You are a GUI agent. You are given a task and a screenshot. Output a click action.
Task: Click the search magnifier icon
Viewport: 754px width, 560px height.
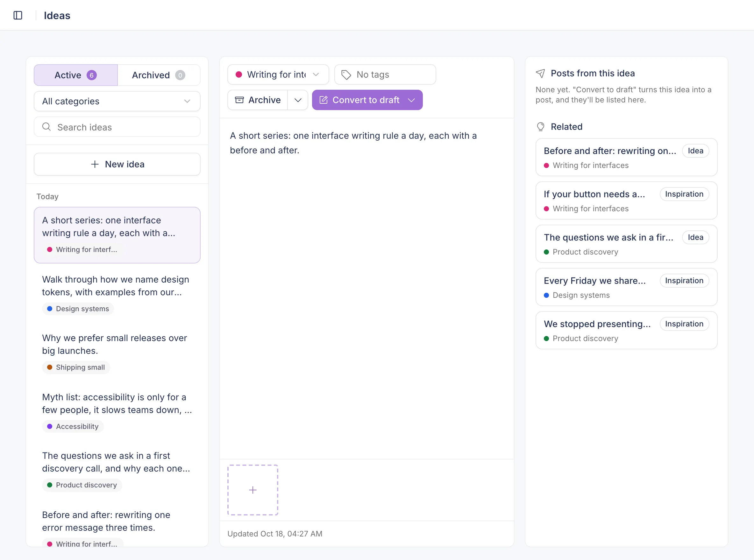point(46,127)
